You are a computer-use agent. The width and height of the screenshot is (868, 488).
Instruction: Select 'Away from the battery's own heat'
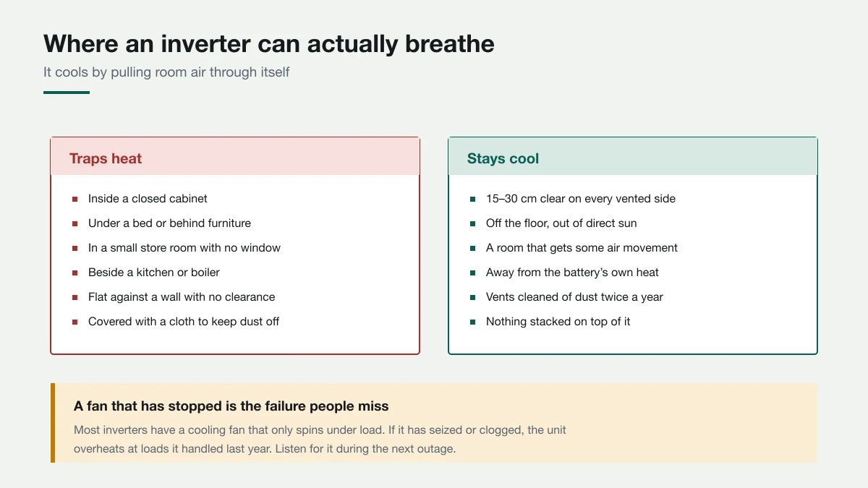572,273
